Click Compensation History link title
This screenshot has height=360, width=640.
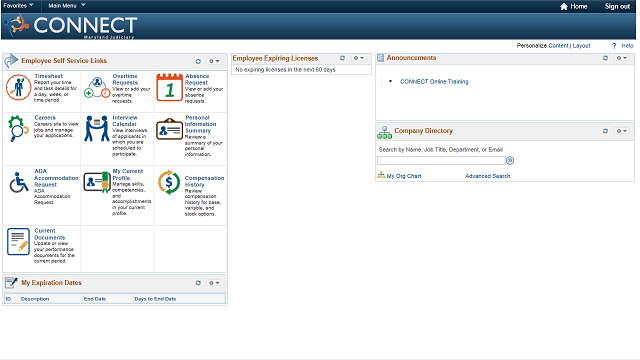(x=204, y=181)
